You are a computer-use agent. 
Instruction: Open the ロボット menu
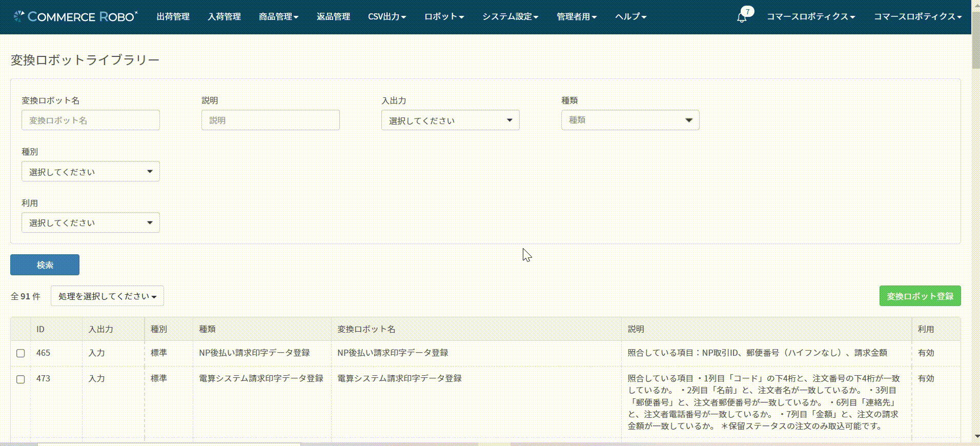444,16
